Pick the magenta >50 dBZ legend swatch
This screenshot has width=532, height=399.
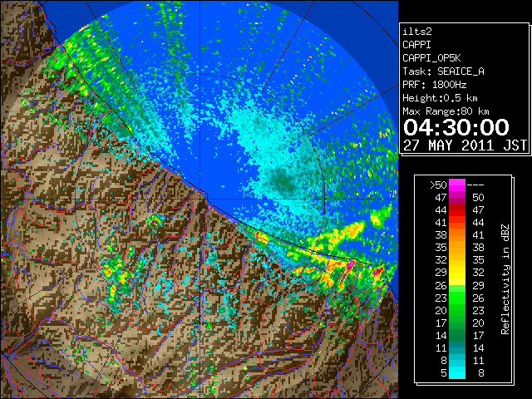[457, 185]
